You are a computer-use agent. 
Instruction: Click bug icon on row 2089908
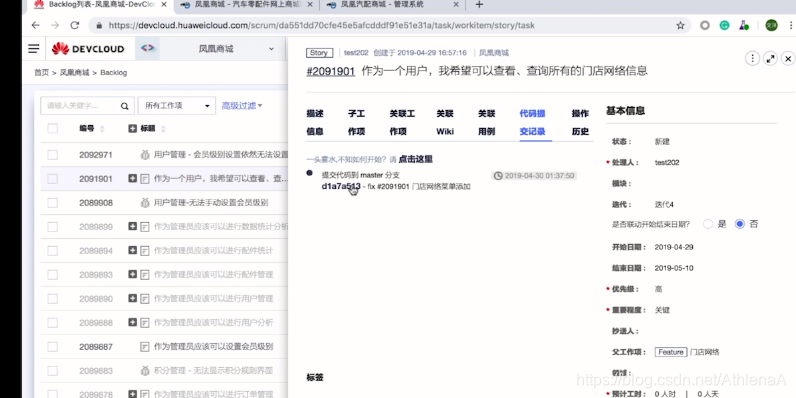pyautogui.click(x=145, y=203)
